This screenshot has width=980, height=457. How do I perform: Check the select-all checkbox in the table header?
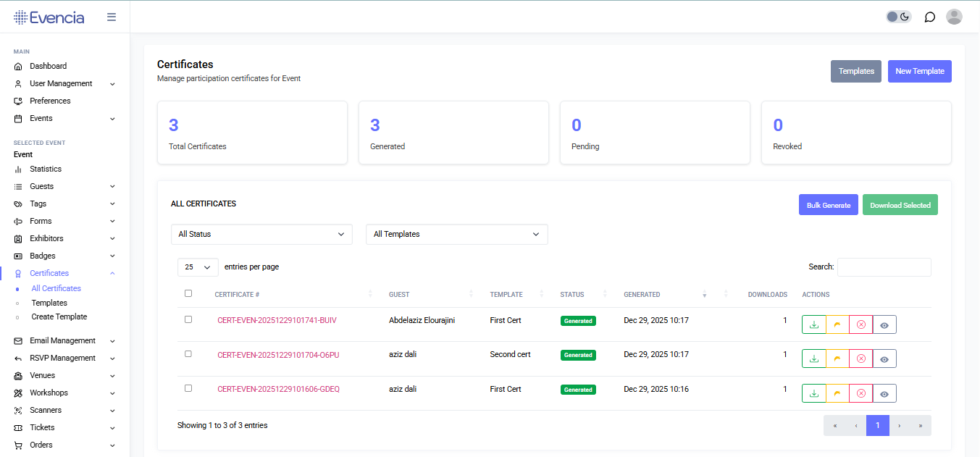188,293
